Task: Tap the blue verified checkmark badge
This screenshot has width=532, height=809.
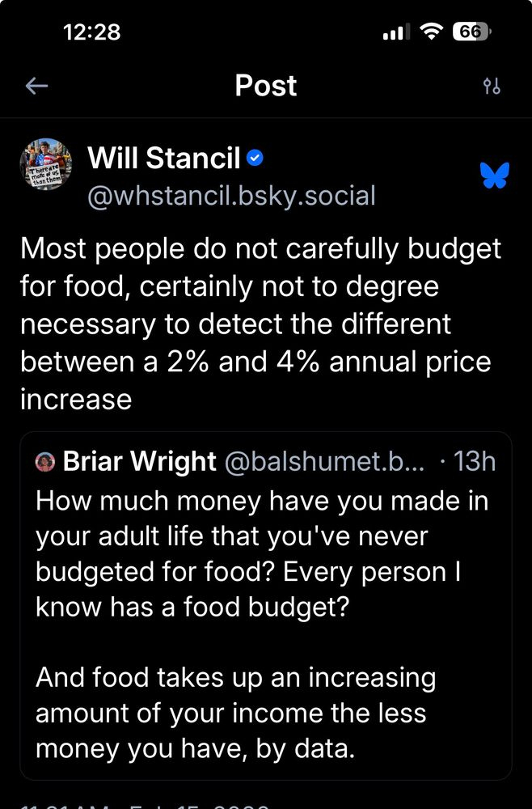Action: (x=255, y=158)
